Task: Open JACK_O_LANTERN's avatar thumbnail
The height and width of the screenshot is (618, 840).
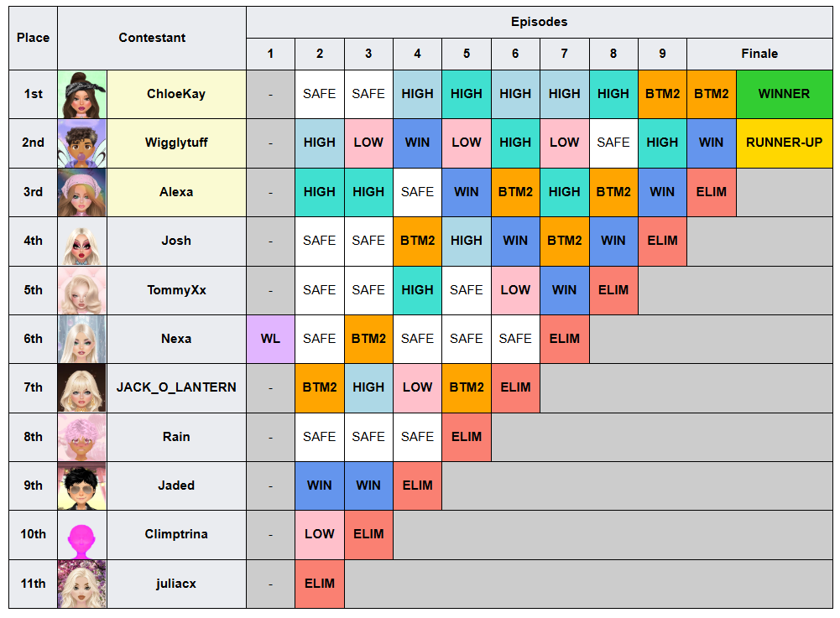Action: click(82, 388)
